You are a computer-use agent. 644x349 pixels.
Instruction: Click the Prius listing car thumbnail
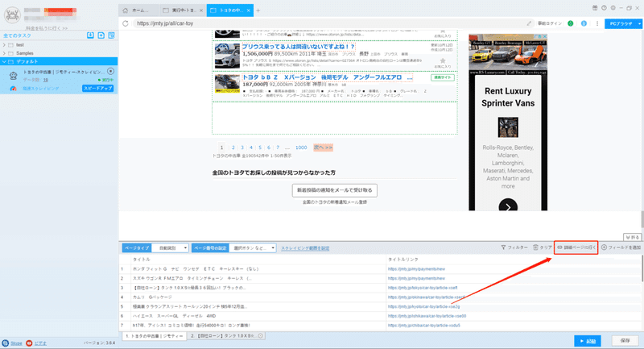227,56
